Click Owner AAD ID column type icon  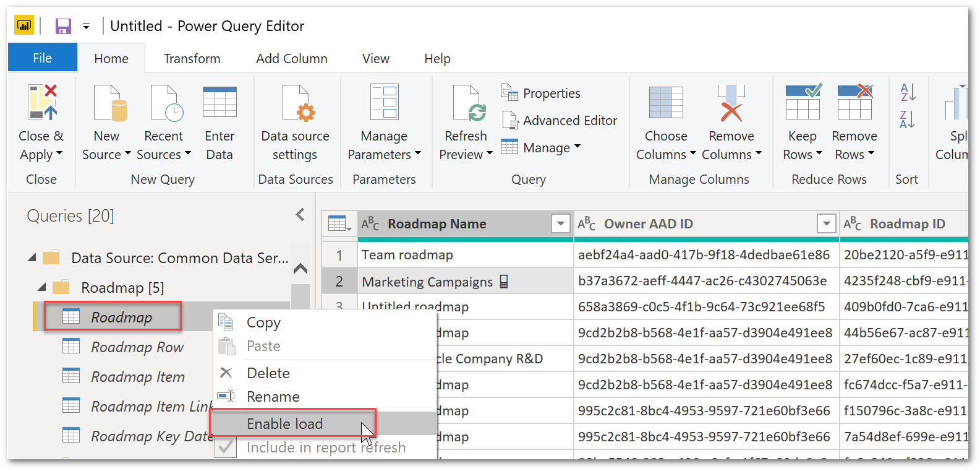587,223
